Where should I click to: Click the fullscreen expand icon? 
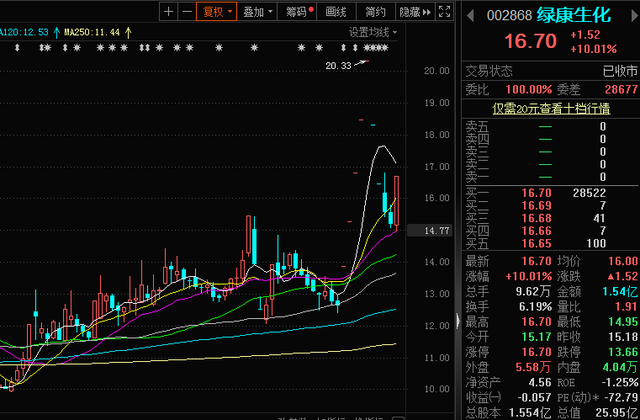[446, 12]
